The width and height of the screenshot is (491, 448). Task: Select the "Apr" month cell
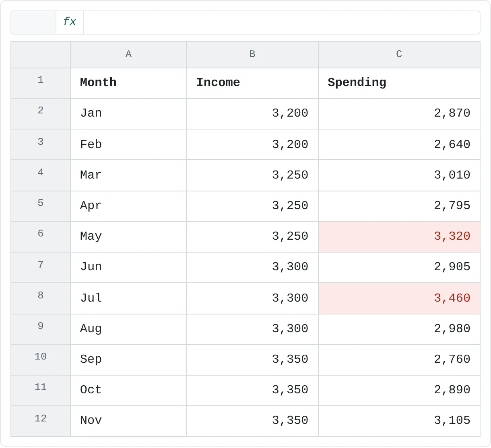pyautogui.click(x=128, y=206)
